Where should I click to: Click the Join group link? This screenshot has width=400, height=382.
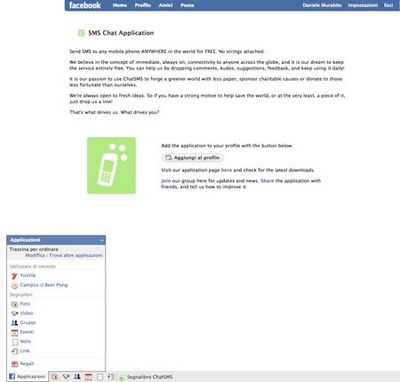tap(166, 181)
